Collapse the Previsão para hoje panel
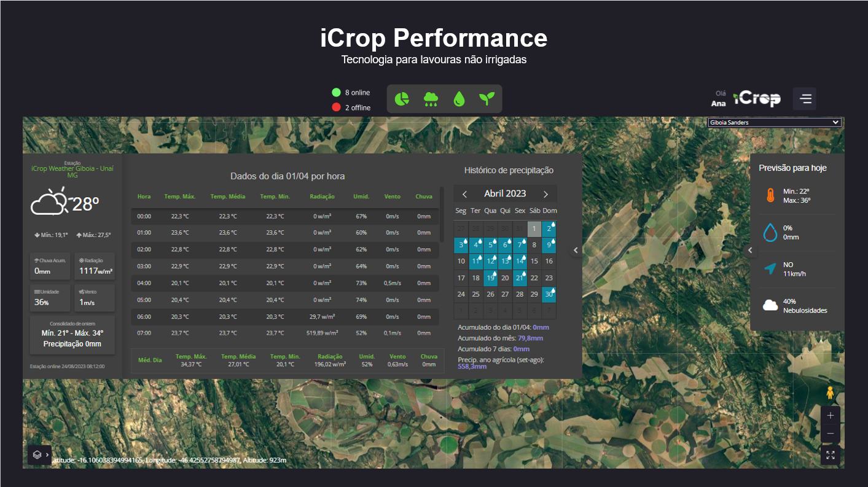868x487 pixels. click(x=749, y=250)
